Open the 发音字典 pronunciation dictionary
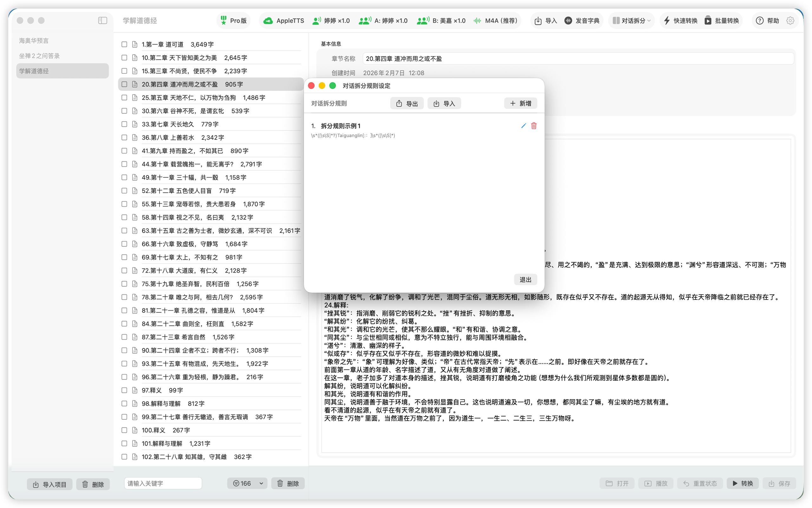Screen dimensions: 812x508 pyautogui.click(x=582, y=21)
